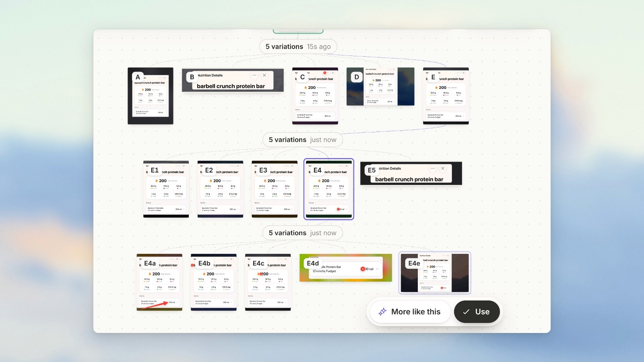This screenshot has width=644, height=362.
Task: Click the More like this button
Action: coord(410,312)
